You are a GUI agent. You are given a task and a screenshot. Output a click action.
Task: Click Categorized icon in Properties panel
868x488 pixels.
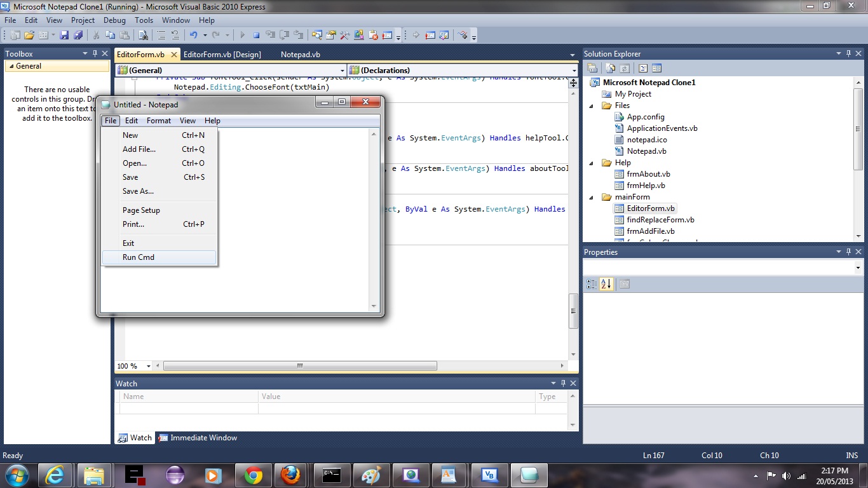coord(592,284)
